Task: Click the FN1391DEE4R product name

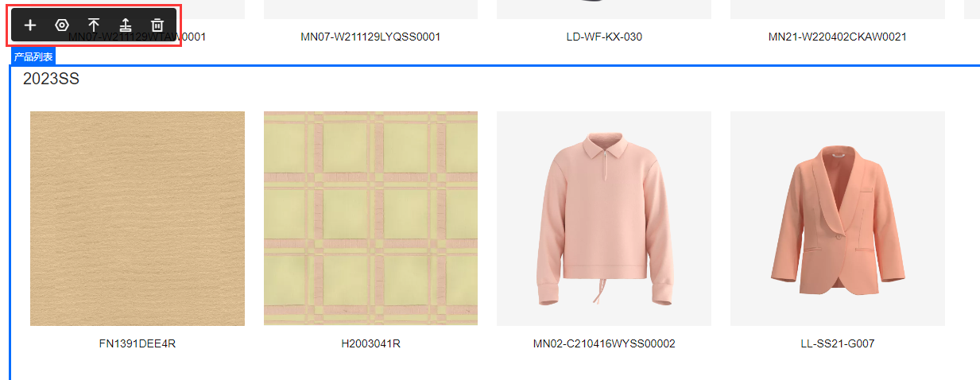Action: [138, 343]
